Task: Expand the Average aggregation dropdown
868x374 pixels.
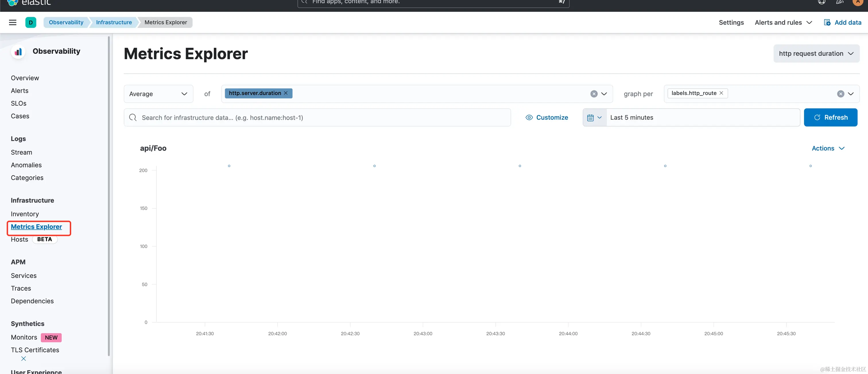Action: point(158,94)
